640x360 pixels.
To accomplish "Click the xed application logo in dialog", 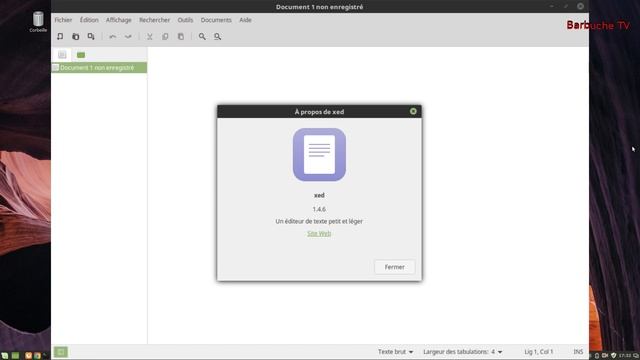I will coord(319,155).
